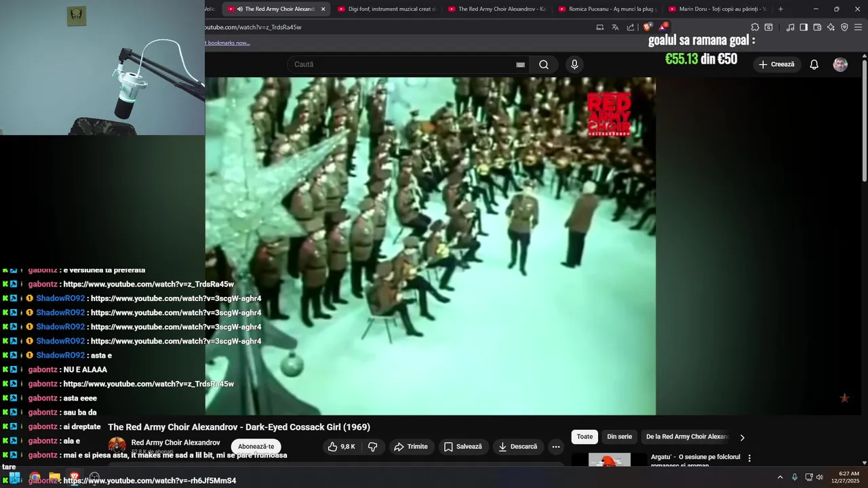Viewport: 868px width, 488px height.
Task: Click the tab search icon in toolbar
Action: coord(768,27)
